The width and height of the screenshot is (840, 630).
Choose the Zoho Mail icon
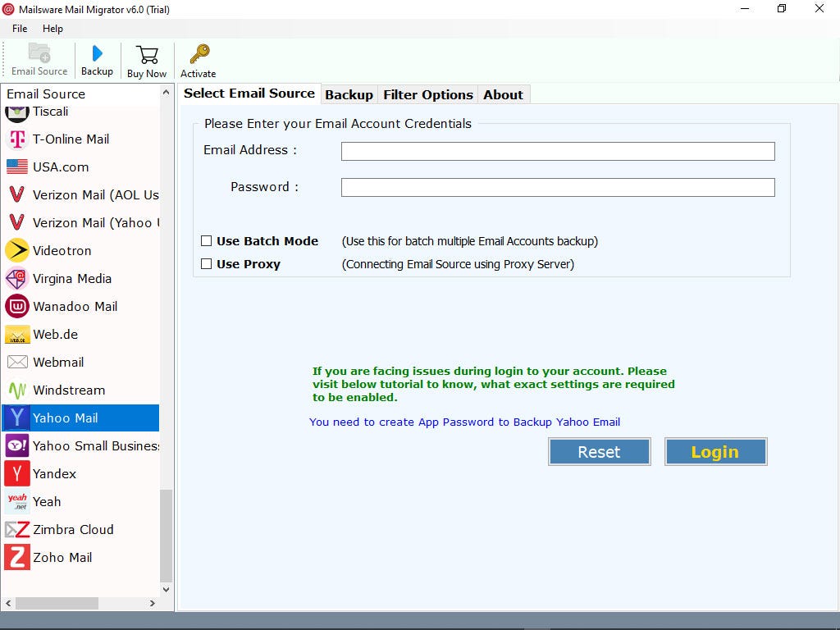pos(17,557)
